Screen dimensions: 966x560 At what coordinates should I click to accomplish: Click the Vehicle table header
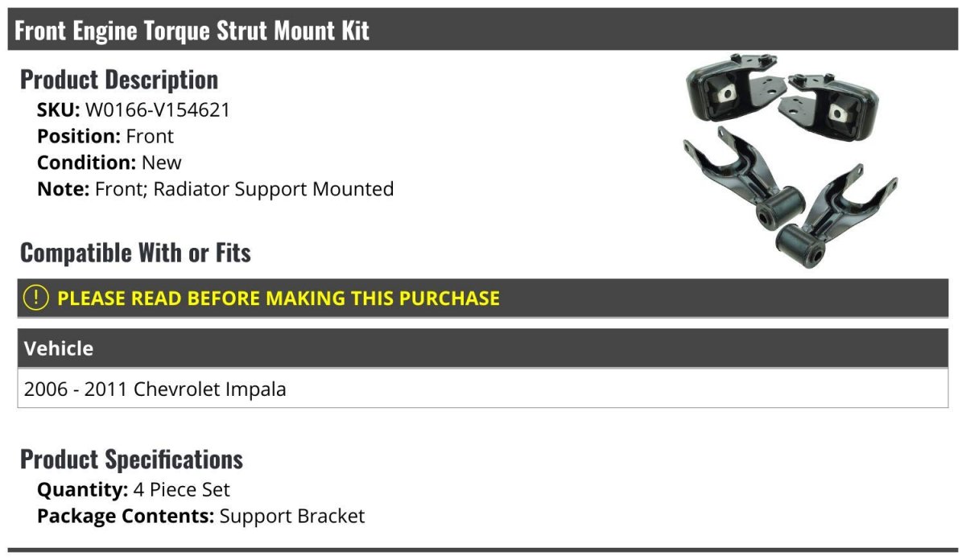tap(483, 348)
